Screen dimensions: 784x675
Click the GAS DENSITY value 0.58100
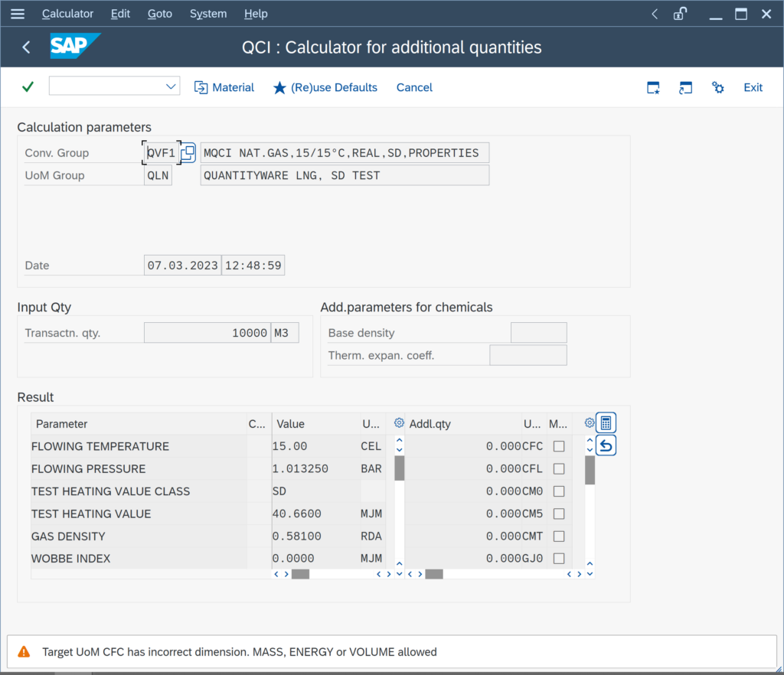[315, 536]
